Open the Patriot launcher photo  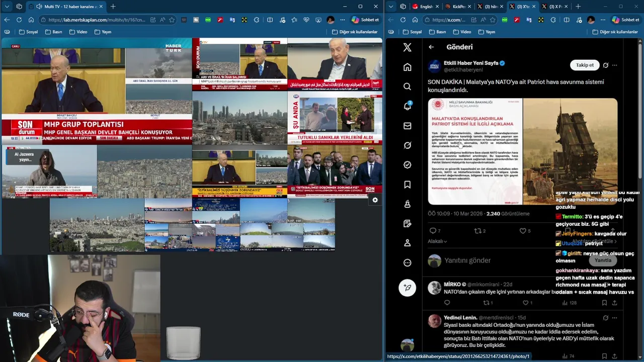(570, 151)
